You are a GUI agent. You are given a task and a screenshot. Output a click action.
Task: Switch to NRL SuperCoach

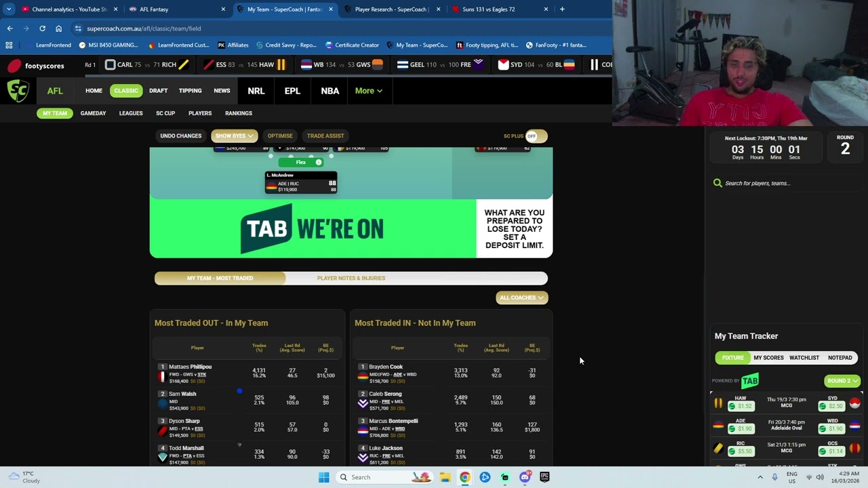(256, 91)
